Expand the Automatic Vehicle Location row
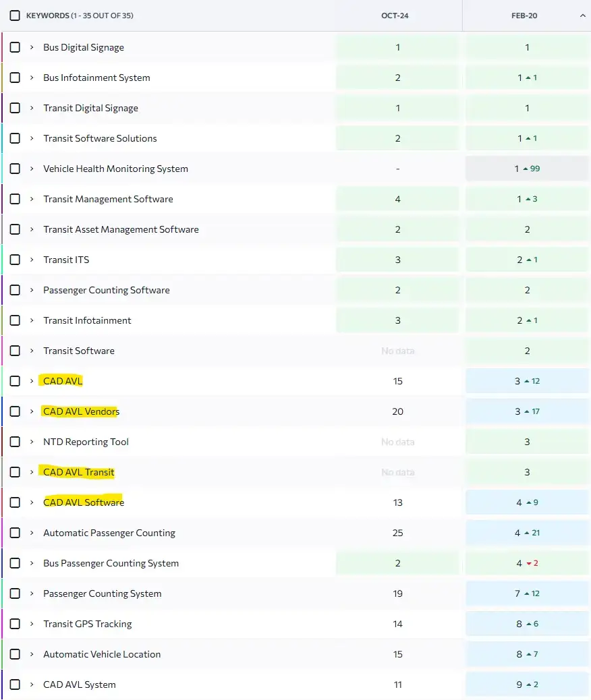Viewport: 591px width, 700px height. (x=32, y=654)
